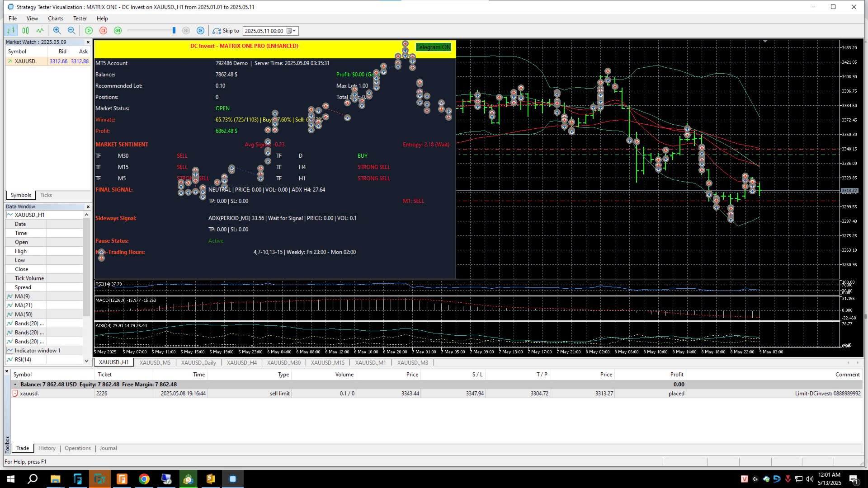Viewport: 868px width, 488px height.
Task: Click the green rewind button
Action: click(118, 31)
